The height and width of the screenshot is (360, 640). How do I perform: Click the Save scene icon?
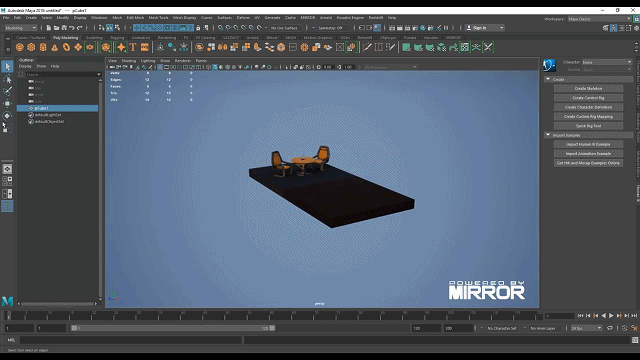(64, 28)
